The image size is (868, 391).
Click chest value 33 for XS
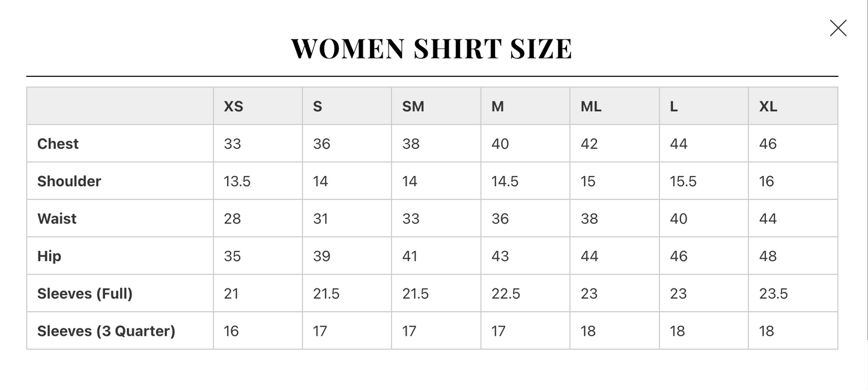click(x=232, y=144)
